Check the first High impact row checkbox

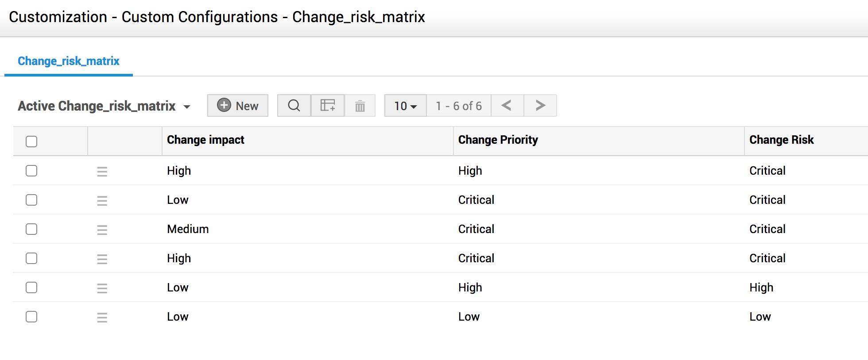pyautogui.click(x=31, y=171)
